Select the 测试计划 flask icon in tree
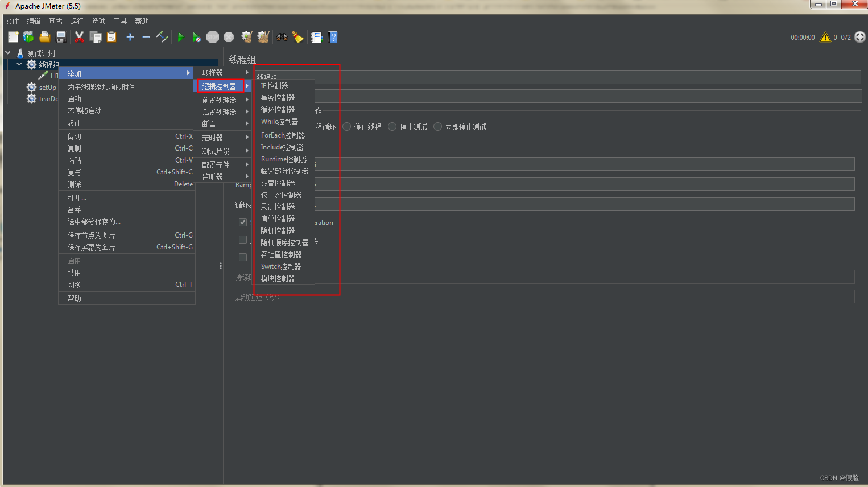This screenshot has width=868, height=487. [20, 53]
